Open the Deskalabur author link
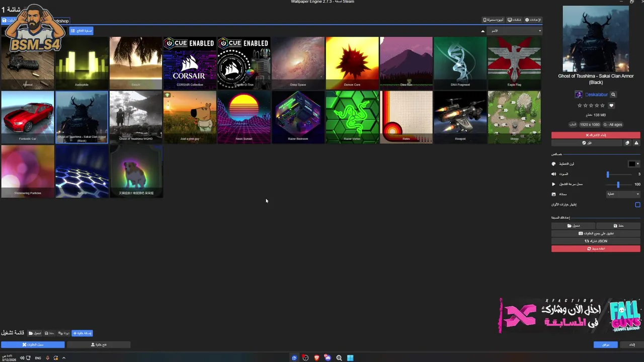The width and height of the screenshot is (644, 362). (596, 95)
